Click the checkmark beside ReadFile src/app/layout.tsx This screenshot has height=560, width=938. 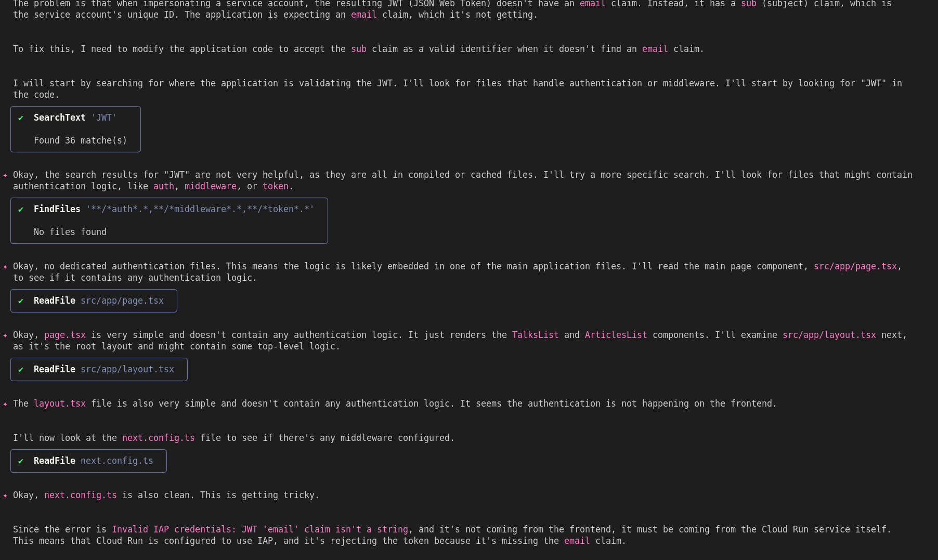tap(21, 370)
